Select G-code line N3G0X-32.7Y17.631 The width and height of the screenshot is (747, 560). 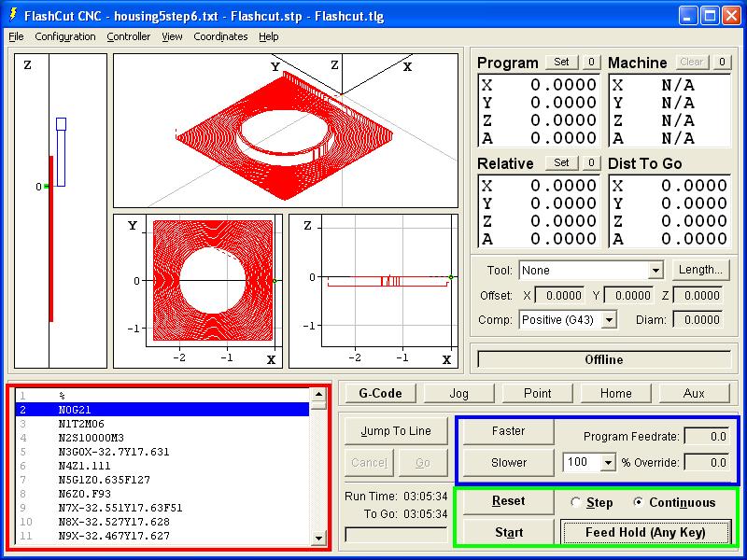click(x=114, y=452)
